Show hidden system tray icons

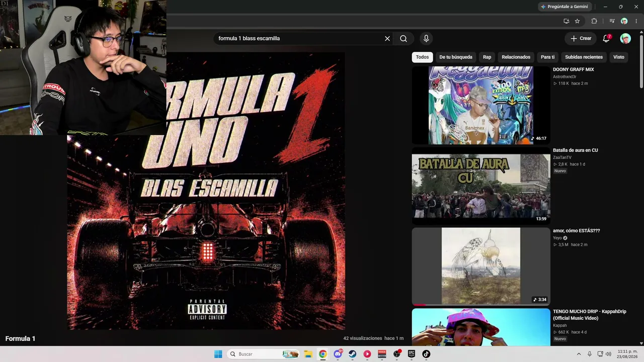click(579, 354)
